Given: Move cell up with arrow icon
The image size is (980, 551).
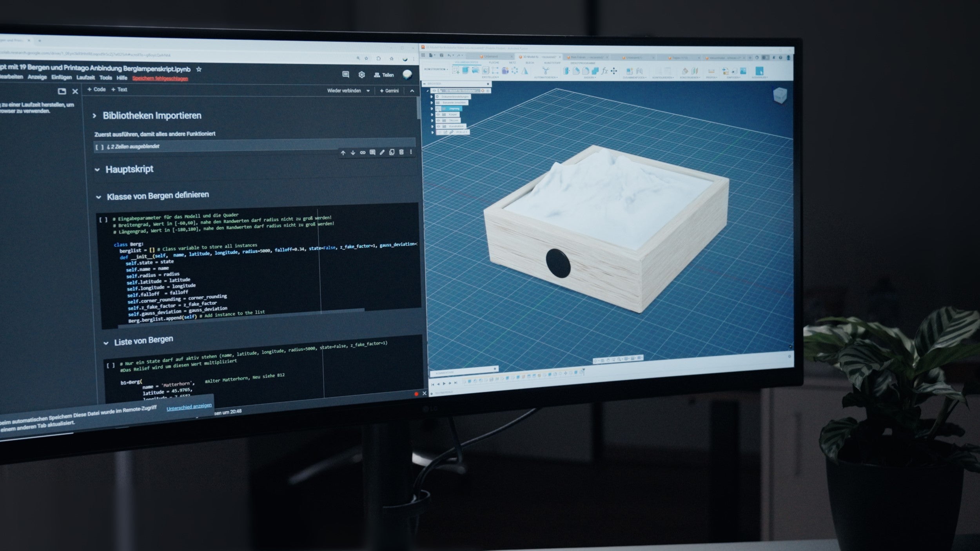Looking at the screenshot, I should [x=343, y=153].
